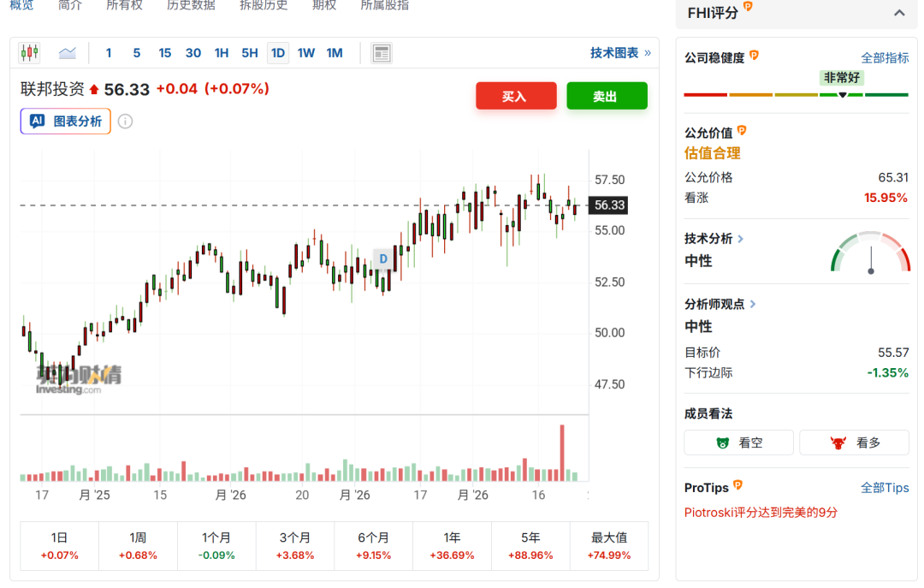Click the bull icon on 看多 button
The image size is (924, 588).
coord(838,442)
